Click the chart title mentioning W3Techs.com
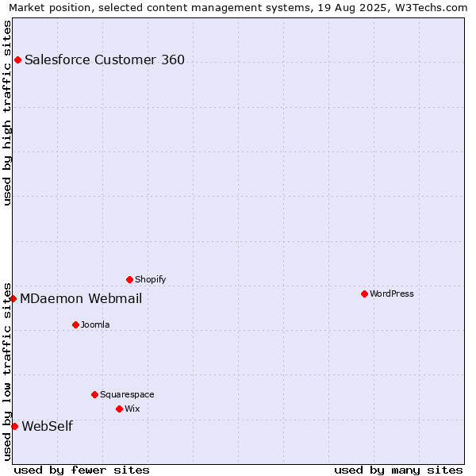476x476 pixels. 238,7
